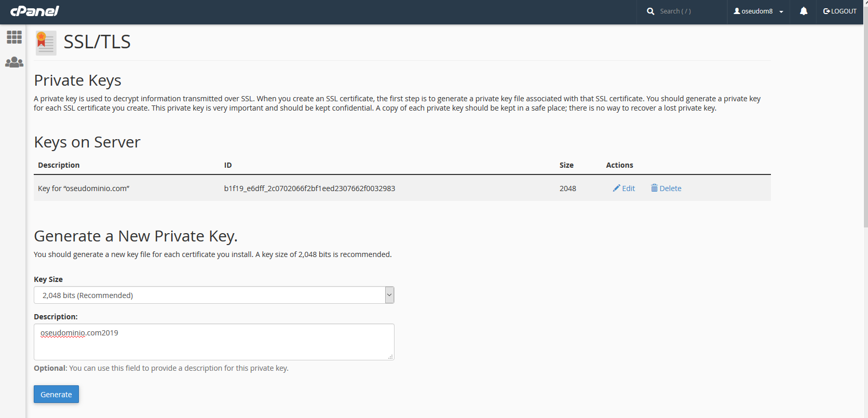Delete the oseudominio.com key link
Viewport: 868px width, 418px height.
[x=670, y=188]
